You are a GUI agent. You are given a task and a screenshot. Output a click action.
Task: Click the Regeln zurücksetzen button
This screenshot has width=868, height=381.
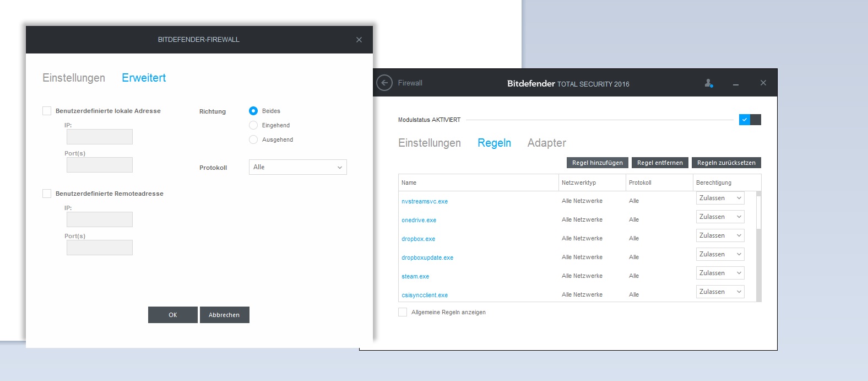point(726,163)
